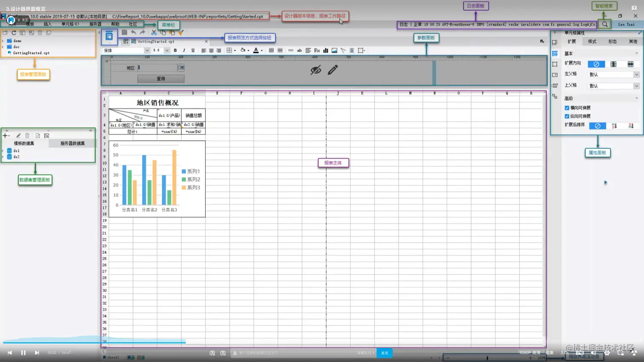Apply italic formatting to the cell

[x=184, y=50]
